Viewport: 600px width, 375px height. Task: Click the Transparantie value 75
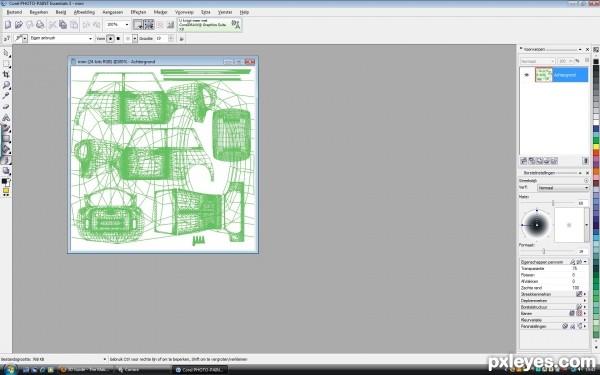point(574,269)
